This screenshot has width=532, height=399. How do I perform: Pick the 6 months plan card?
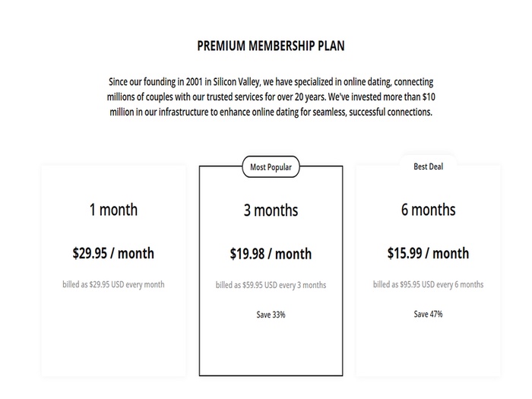coord(428,271)
